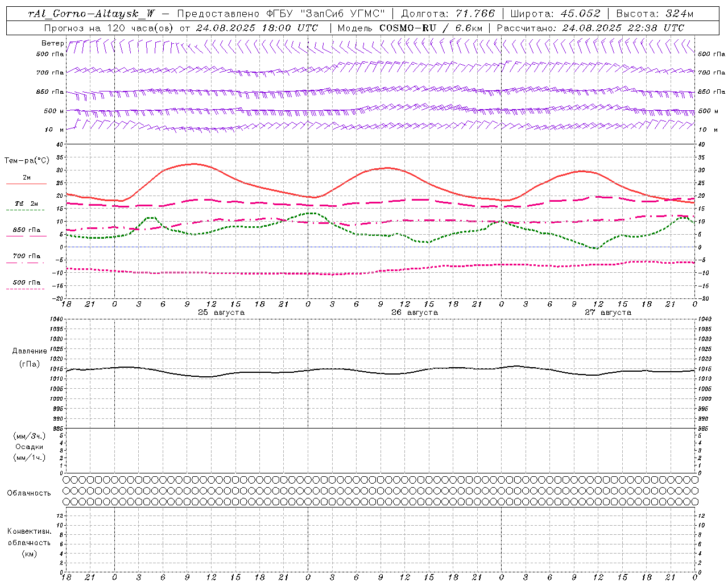Click the Рассчитано: 24.08.2025 22:38 UTC text

590,28
